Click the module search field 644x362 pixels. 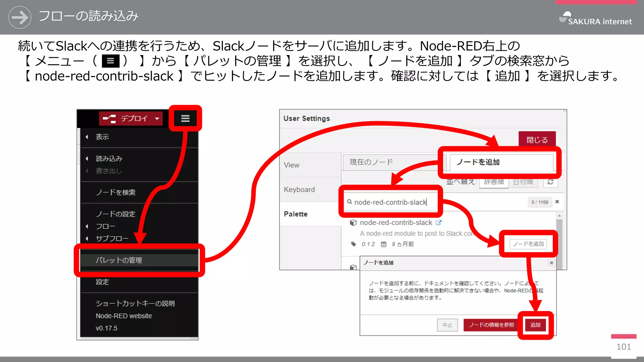click(391, 202)
